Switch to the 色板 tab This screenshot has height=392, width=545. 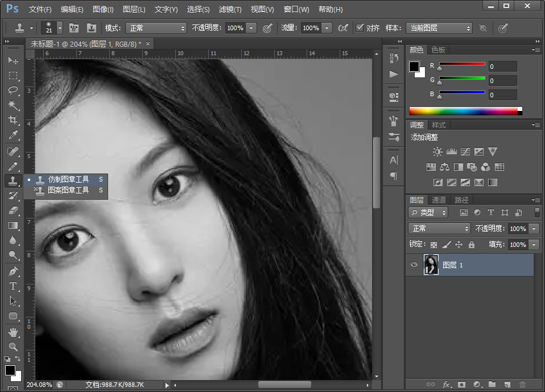click(x=438, y=49)
